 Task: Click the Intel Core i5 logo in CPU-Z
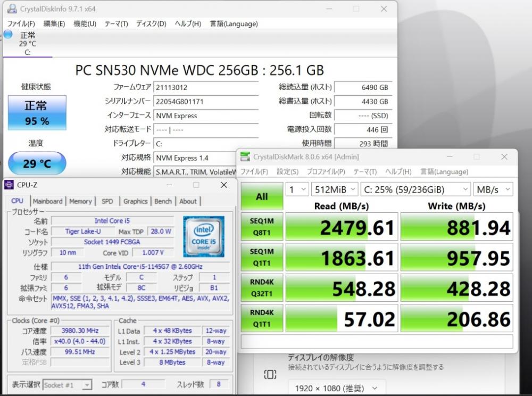point(204,236)
